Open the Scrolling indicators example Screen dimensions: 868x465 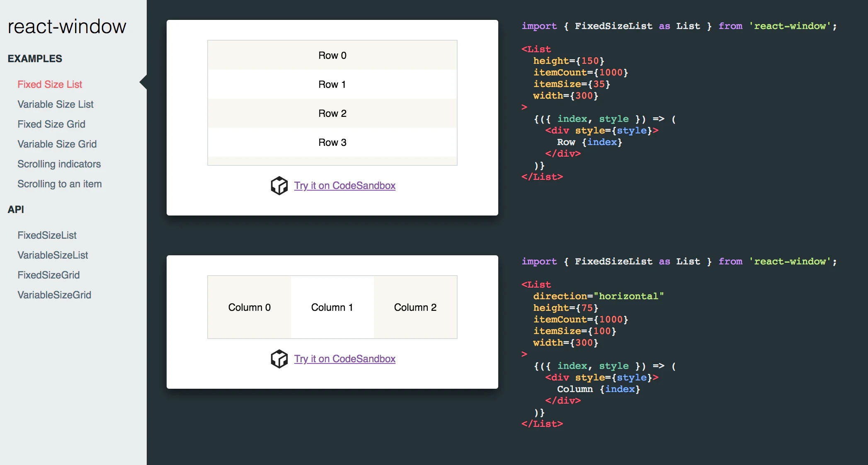tap(59, 164)
